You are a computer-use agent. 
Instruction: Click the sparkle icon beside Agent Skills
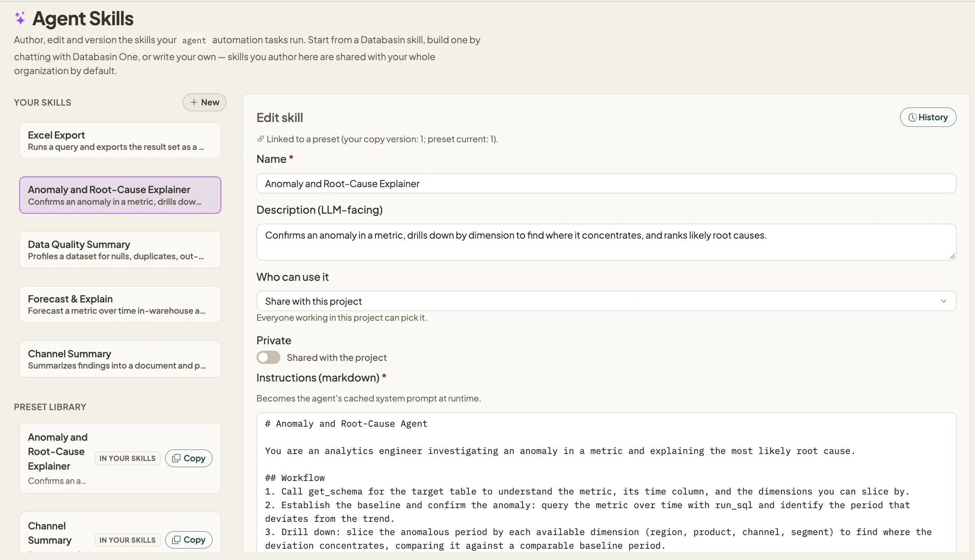point(20,18)
